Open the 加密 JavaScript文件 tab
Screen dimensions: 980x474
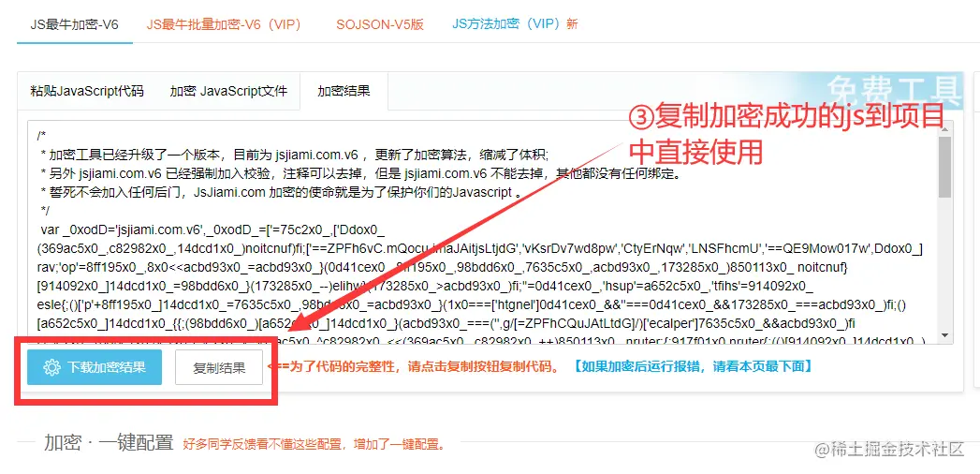[228, 91]
